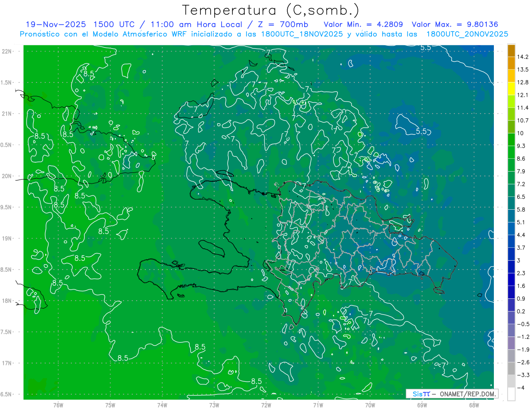This screenshot has height=411, width=532.
Task: Click the yellow colorbar swatch between 12.1 and 12.8
Action: [511, 89]
